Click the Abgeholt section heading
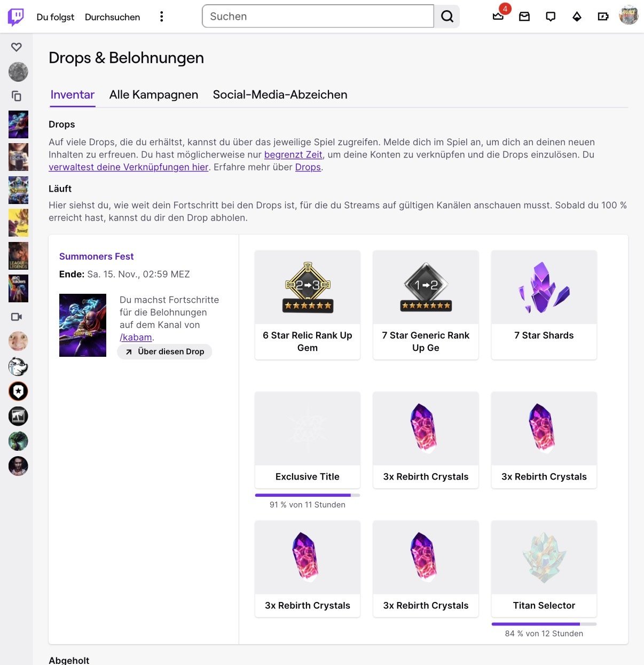644x665 pixels. [69, 660]
